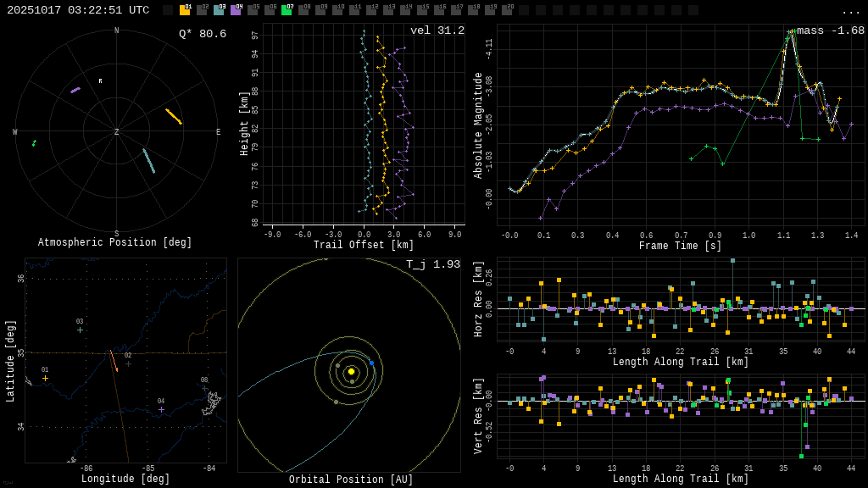868x488 pixels.
Task: Click the orange trail in sky polar plot
Action: (173, 116)
